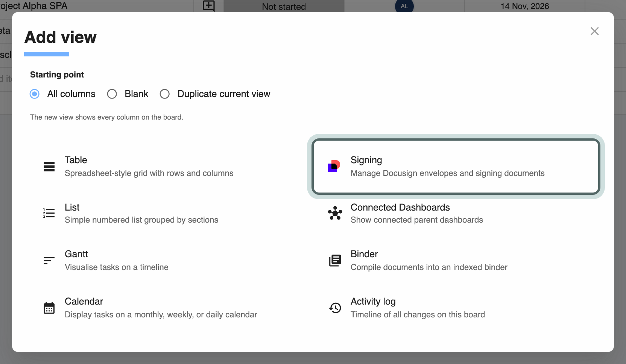
Task: Choose the Table view title
Action: 76,160
